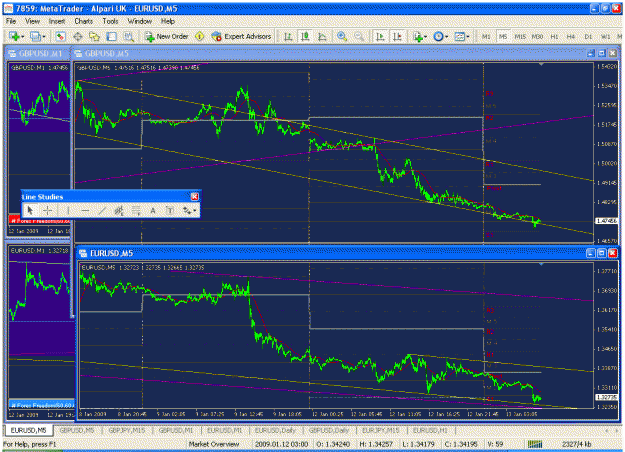Screen dimensions: 625x452
Task: Switch to the GBPJPY,M15 chart tab
Action: pos(127,430)
